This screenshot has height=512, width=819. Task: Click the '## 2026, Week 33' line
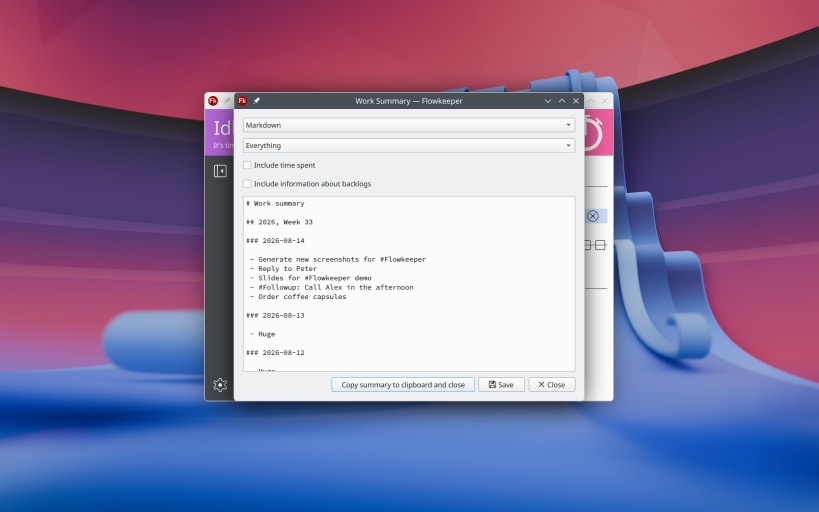point(279,222)
